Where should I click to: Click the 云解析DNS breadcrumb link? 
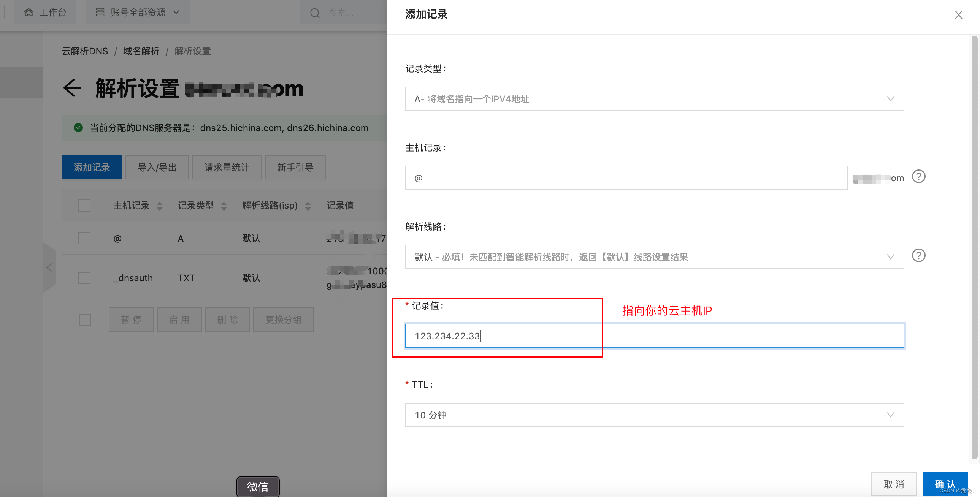pos(85,51)
